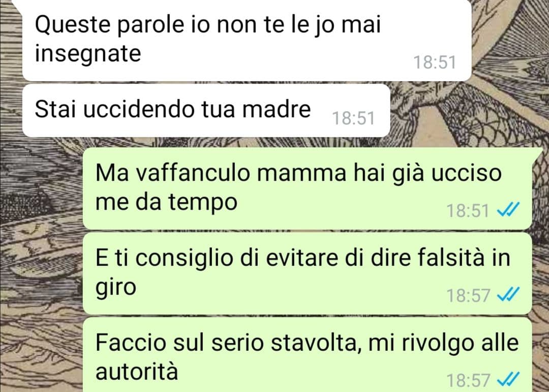This screenshot has height=392, width=549.
Task: Tap the 'Ma vaffanculo mamma' green message
Action: [x=308, y=189]
